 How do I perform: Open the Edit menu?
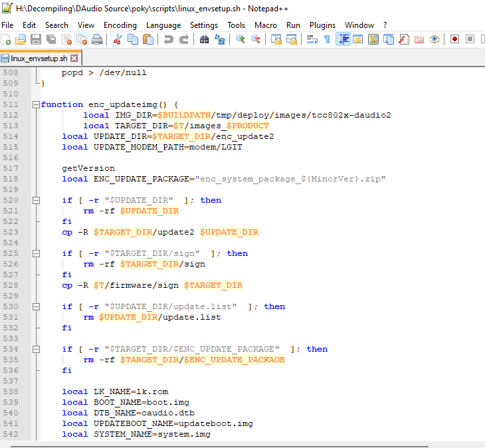(29, 25)
